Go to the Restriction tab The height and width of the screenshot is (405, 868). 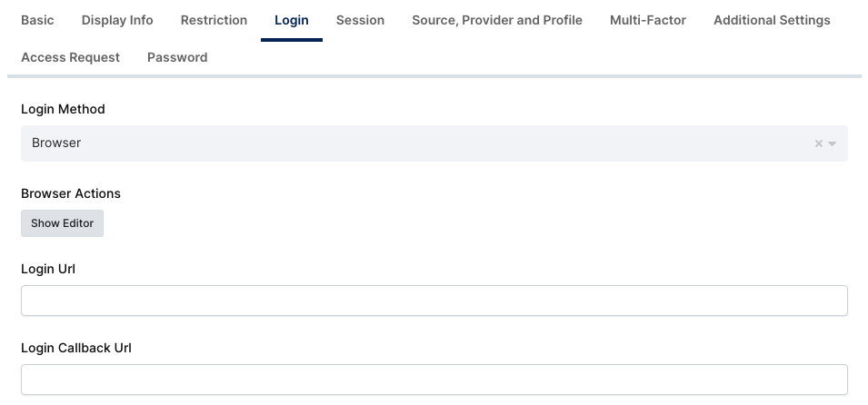[214, 20]
